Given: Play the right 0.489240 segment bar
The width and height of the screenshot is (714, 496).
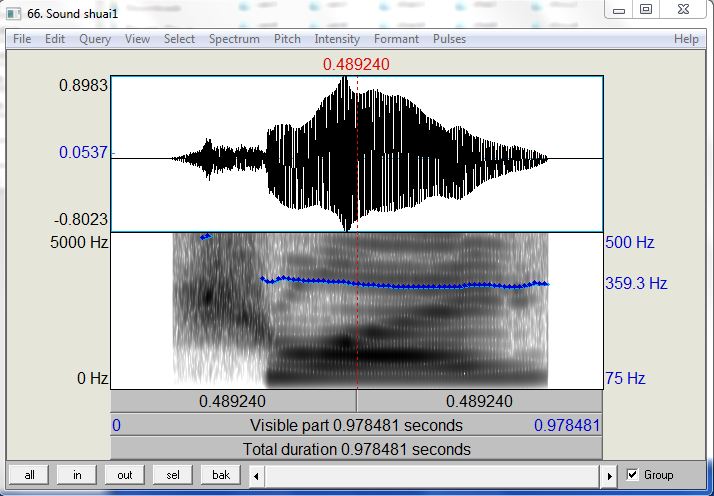Looking at the screenshot, I should 479,402.
